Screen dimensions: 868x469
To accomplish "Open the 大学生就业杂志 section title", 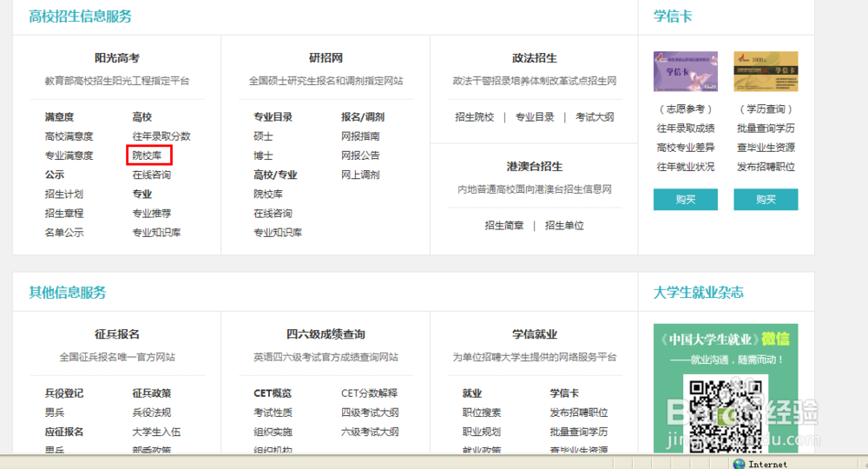I will tap(698, 293).
